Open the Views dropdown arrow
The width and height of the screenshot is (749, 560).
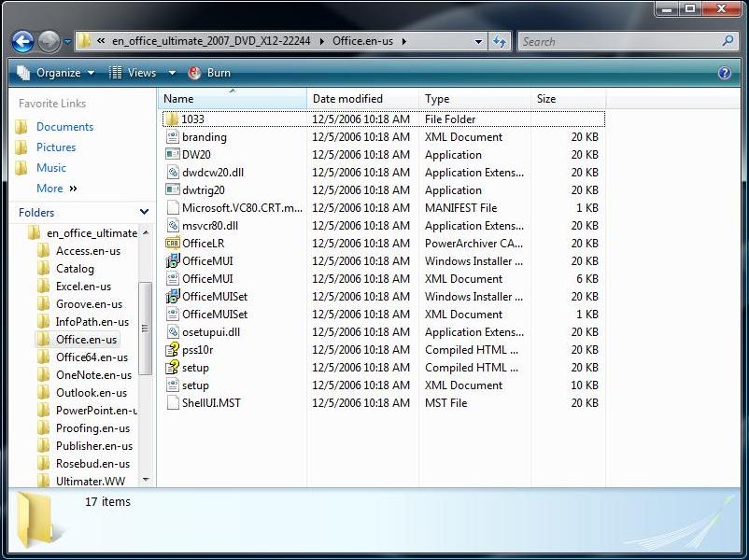click(172, 73)
